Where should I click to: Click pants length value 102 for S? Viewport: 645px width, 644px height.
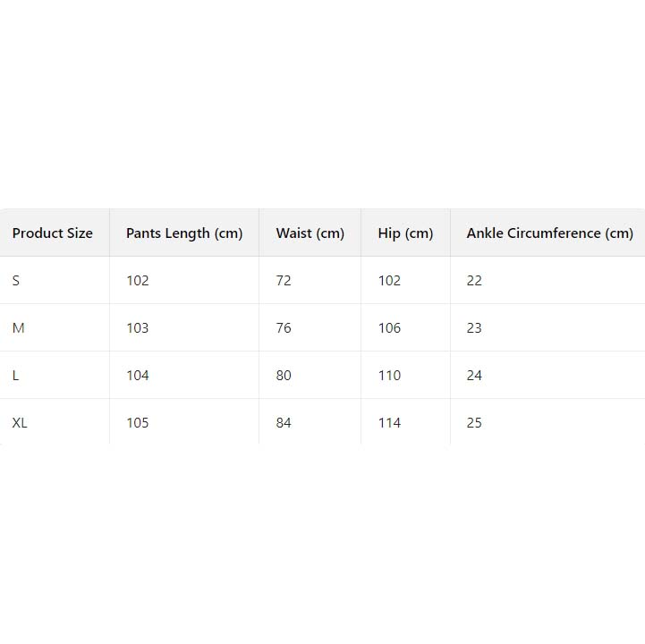[138, 281]
